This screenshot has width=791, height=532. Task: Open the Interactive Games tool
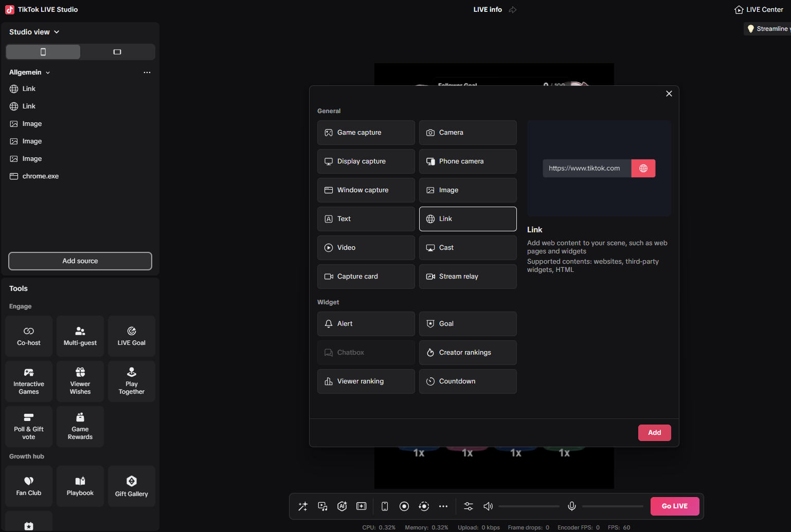point(29,381)
